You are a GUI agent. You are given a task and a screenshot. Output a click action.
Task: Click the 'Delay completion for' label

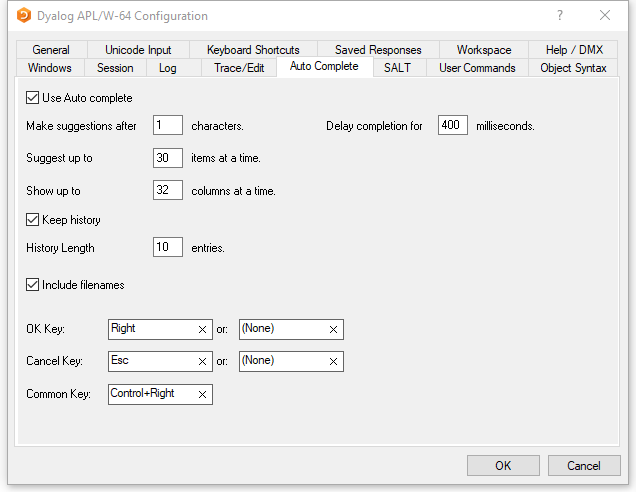pos(374,126)
